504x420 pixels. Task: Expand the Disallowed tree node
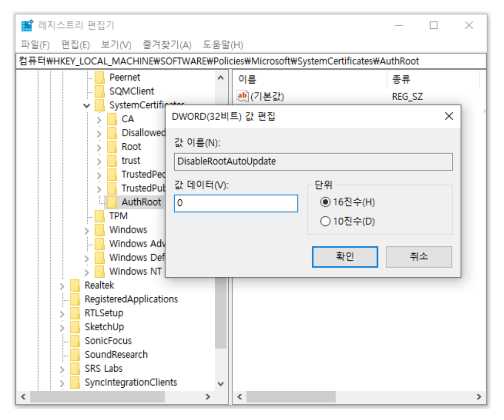tap(99, 133)
